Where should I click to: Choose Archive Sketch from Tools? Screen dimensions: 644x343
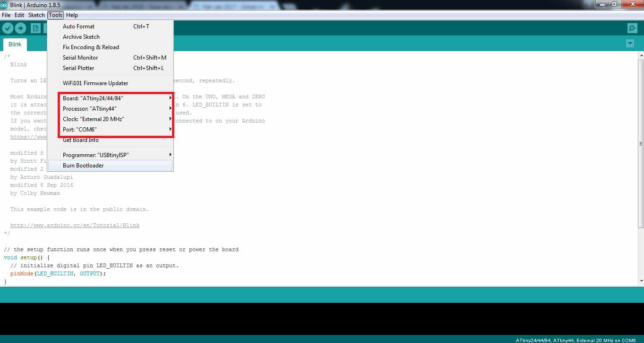[111, 37]
